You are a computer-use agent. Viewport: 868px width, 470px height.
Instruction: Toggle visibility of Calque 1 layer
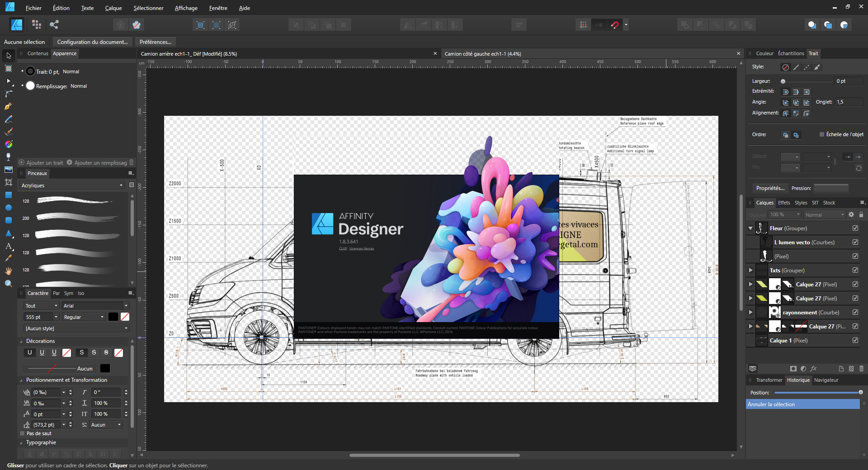coord(855,340)
